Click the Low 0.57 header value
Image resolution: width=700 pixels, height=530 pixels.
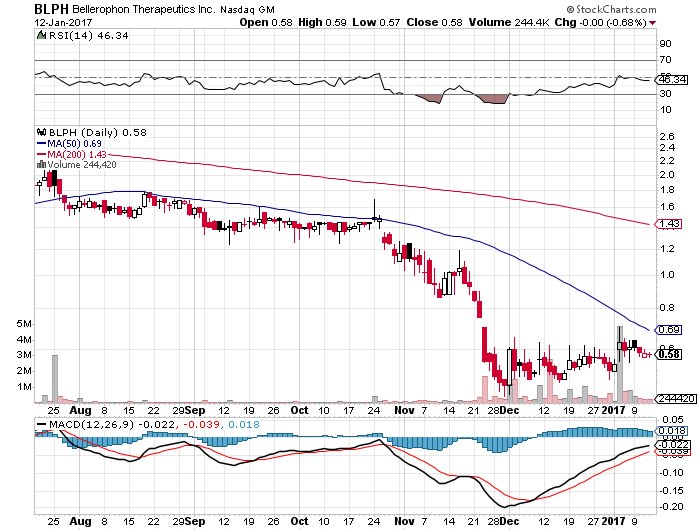click(x=376, y=22)
